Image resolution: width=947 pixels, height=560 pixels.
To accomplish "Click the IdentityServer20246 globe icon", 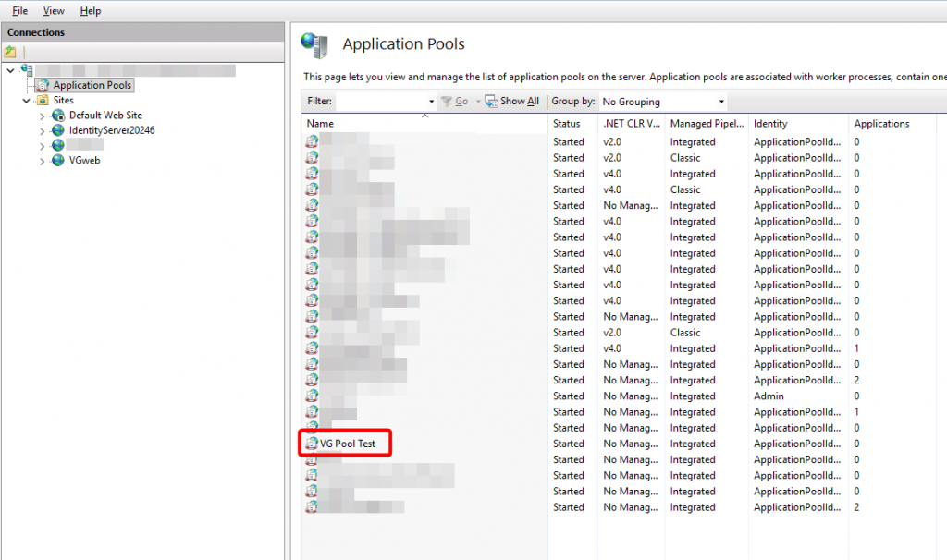I will pos(58,130).
